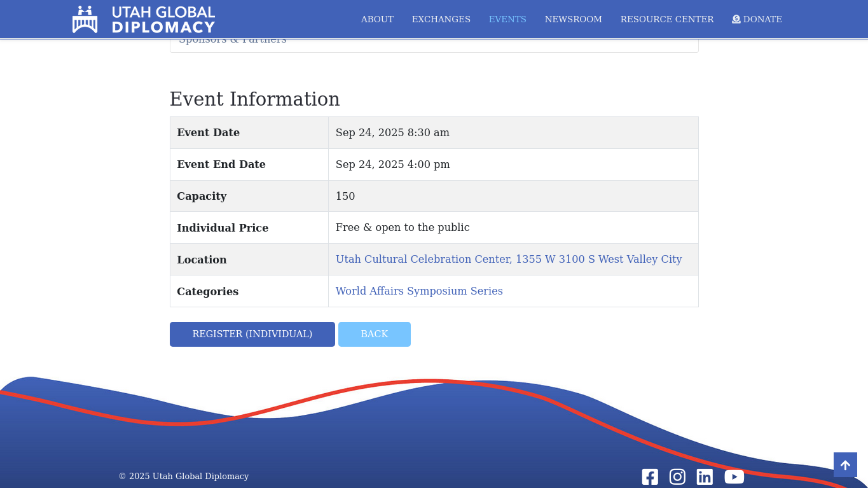Open the Sponsors & Partners item
The image size is (868, 488).
pos(434,43)
